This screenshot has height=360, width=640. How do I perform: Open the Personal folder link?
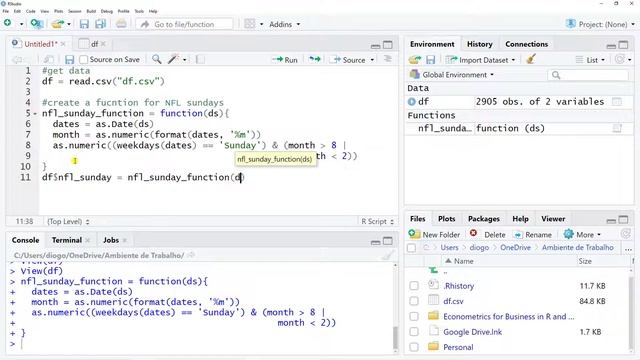pos(458,347)
